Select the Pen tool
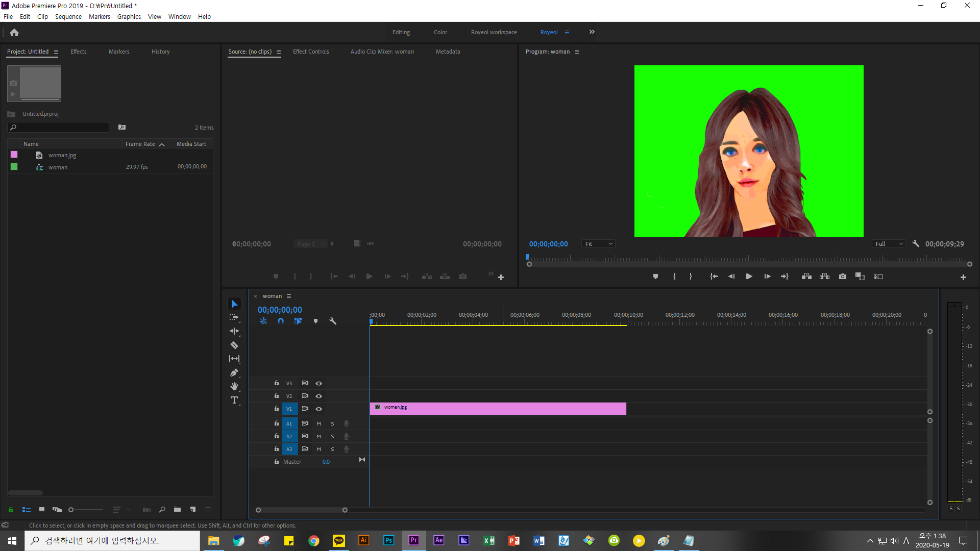Viewport: 980px width, 551px height. pos(234,373)
